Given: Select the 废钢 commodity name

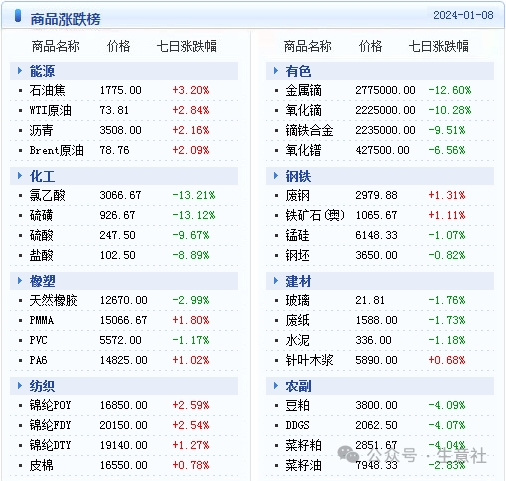Looking at the screenshot, I should point(297,195).
